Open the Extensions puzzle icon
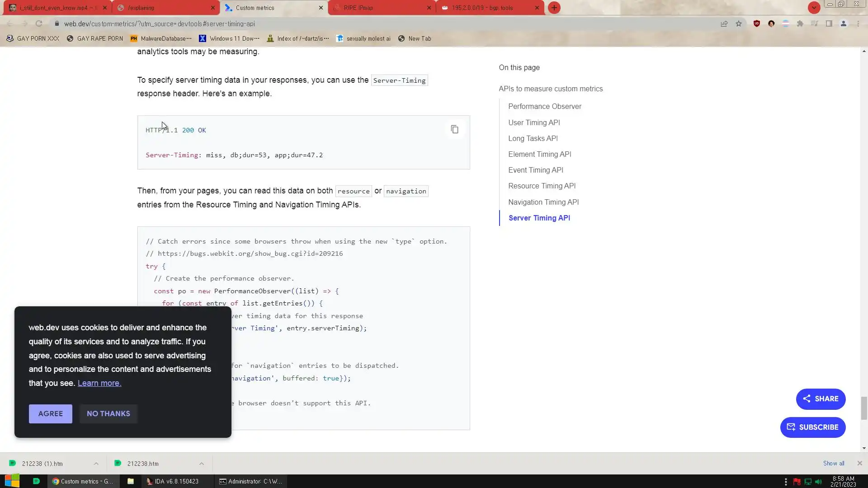The width and height of the screenshot is (868, 488). tap(800, 23)
